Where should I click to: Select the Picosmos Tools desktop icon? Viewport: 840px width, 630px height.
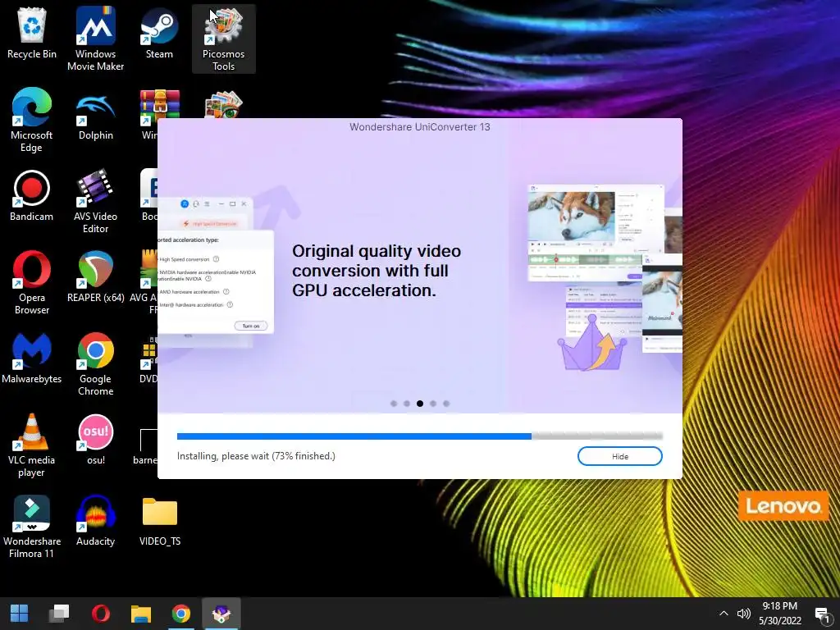click(223, 39)
